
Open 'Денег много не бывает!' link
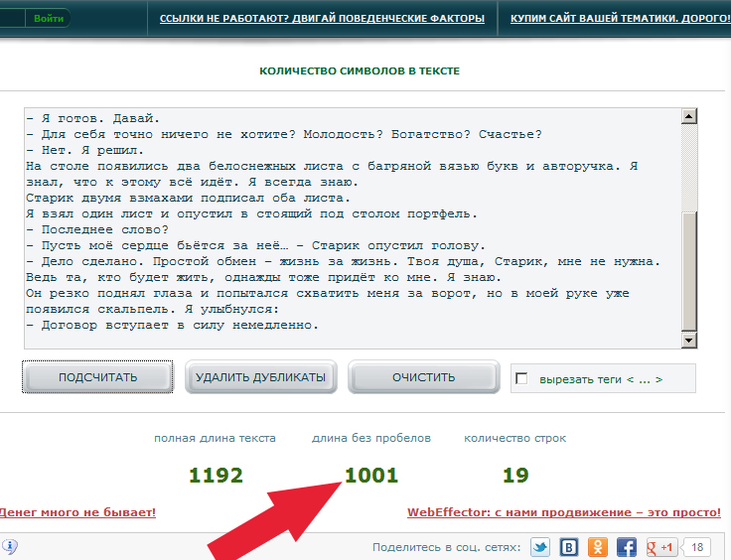pyautogui.click(x=77, y=512)
